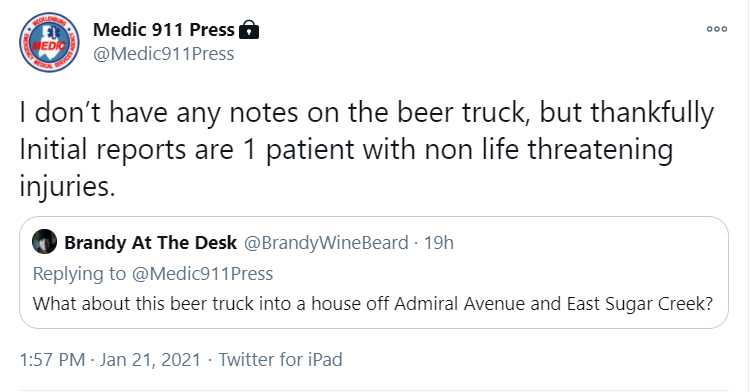Open the Medic 911 Press profile avatar
Viewport: 750px width, 392px height.
point(49,42)
